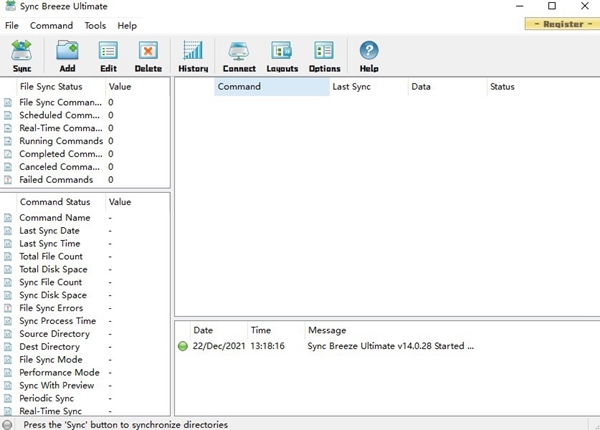Viewport: 600px width, 430px height.
Task: Select the File Sync Mode row
Action: 85,360
